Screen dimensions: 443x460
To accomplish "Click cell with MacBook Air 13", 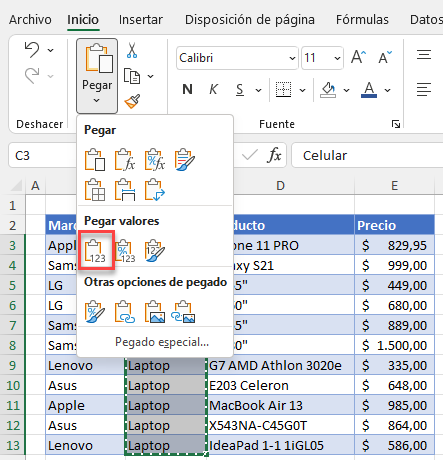I will (x=281, y=405).
